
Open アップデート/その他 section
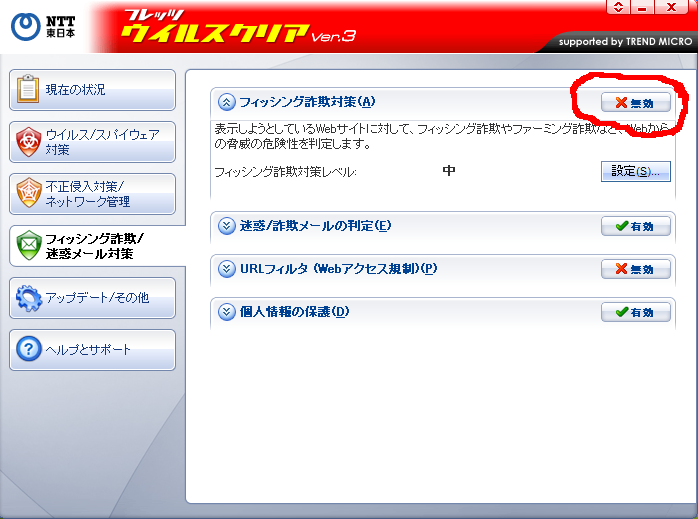(92, 298)
